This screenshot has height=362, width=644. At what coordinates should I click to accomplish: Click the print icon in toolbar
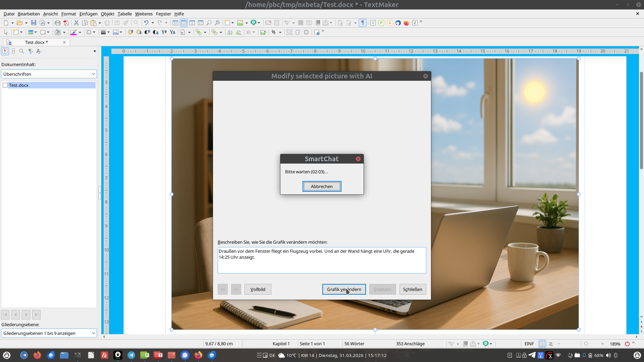point(58,23)
